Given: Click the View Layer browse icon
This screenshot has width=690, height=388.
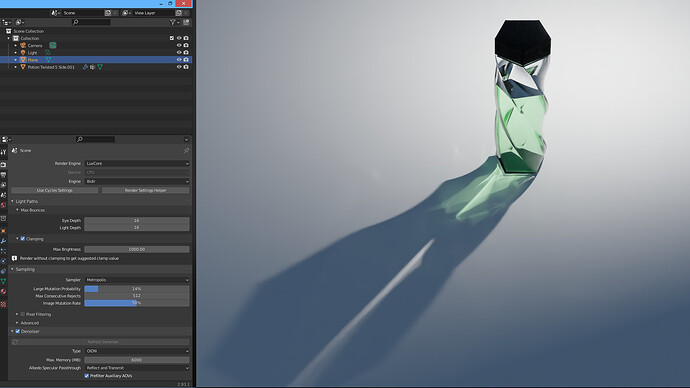Looking at the screenshot, I should coord(126,13).
